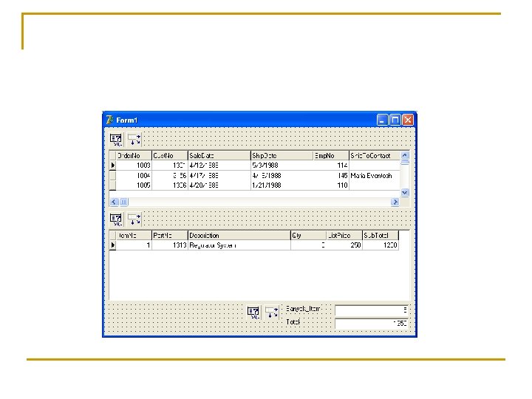The height and width of the screenshot is (399, 532).
Task: Click the contact cell Maria Eventosh
Action: click(x=375, y=176)
